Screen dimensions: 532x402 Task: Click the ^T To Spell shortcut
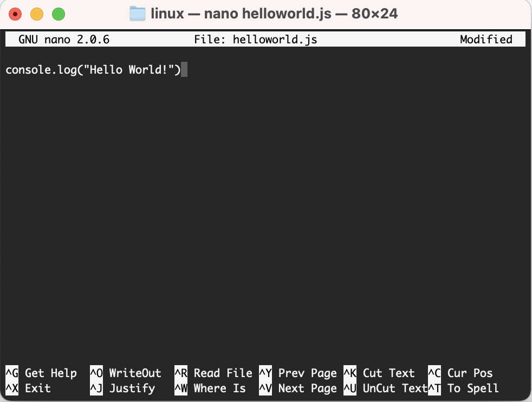tap(463, 388)
